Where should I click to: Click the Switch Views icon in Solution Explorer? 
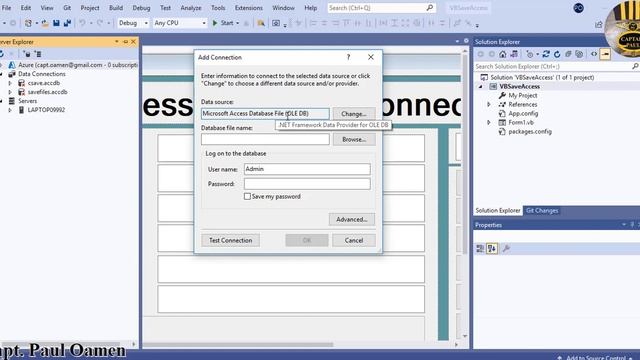(514, 54)
